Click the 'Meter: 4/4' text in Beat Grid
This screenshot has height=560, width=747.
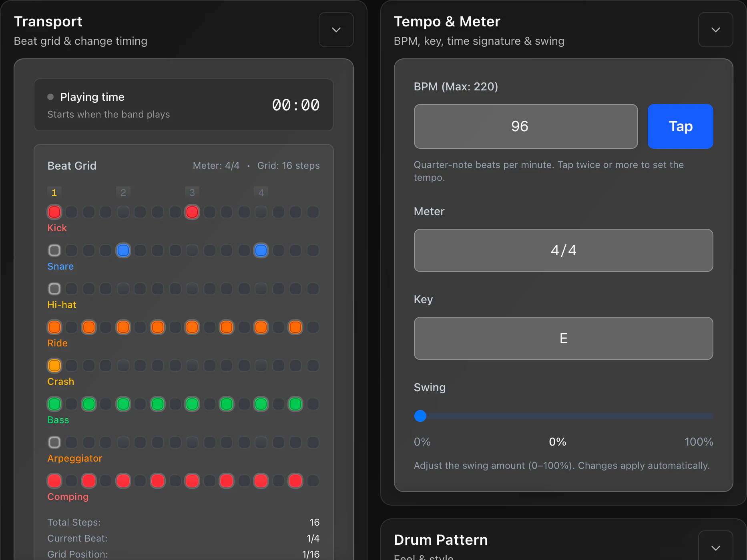216,166
